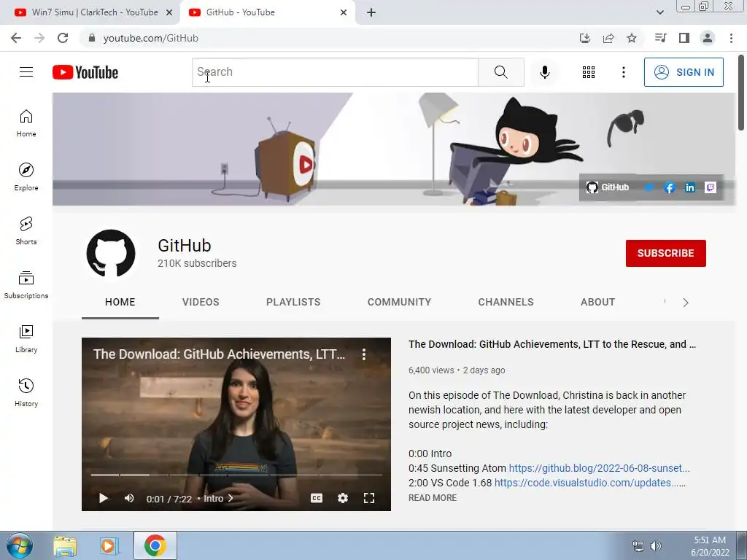Click the search magnifier button
This screenshot has height=560, width=747.
[500, 72]
